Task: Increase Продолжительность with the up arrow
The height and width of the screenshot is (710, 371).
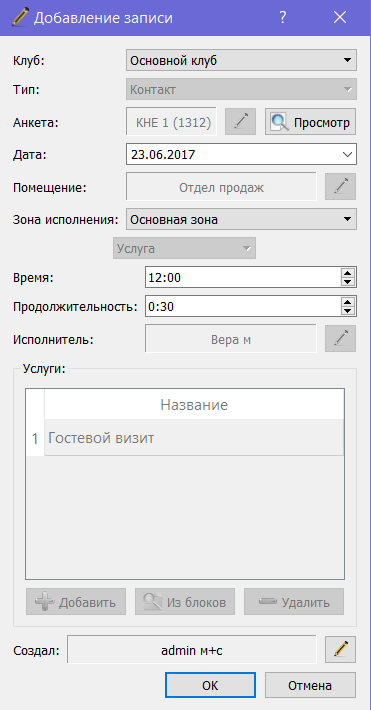Action: pyautogui.click(x=347, y=302)
